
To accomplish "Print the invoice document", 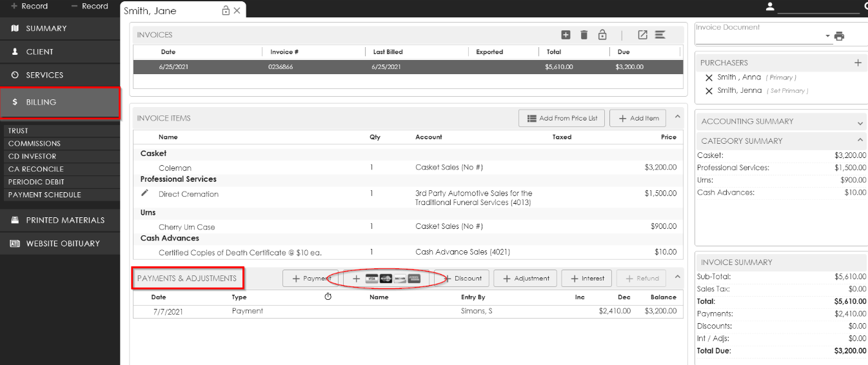I will (839, 36).
